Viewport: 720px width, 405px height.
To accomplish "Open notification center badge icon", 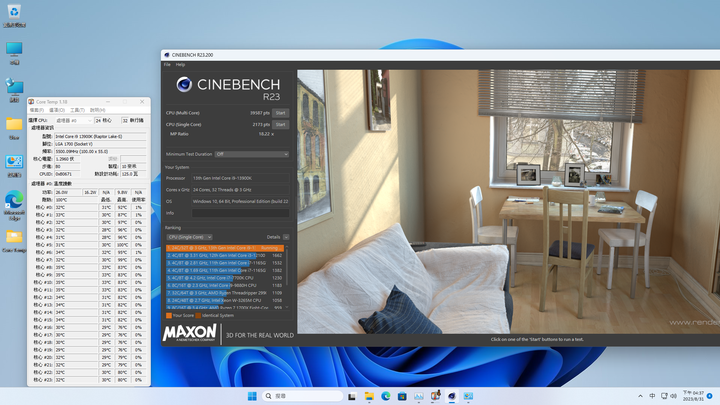I will click(709, 396).
